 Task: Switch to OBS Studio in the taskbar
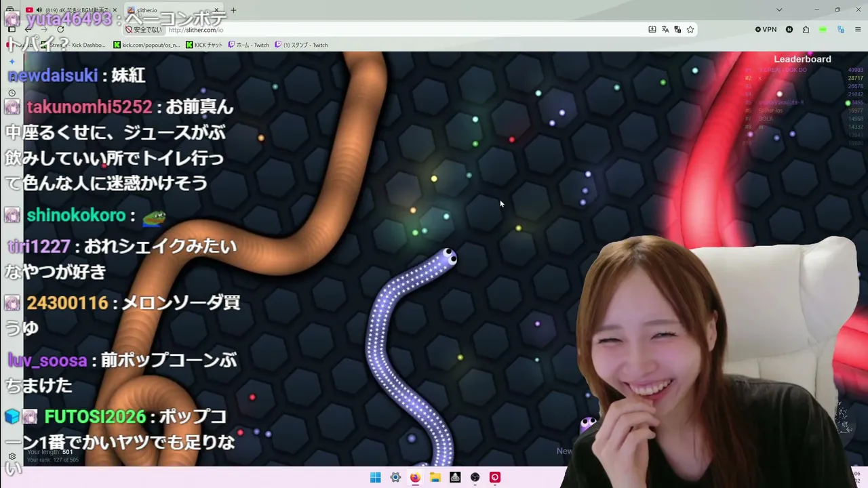point(475,477)
